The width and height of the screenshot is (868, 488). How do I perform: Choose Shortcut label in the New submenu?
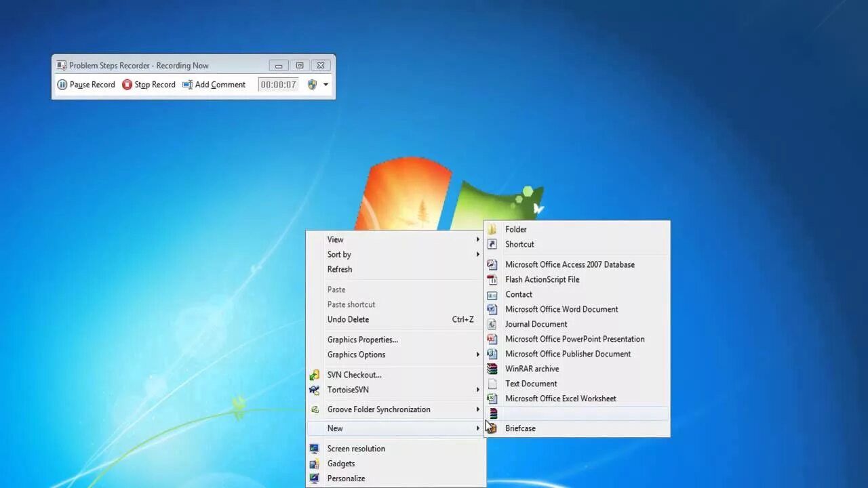519,244
